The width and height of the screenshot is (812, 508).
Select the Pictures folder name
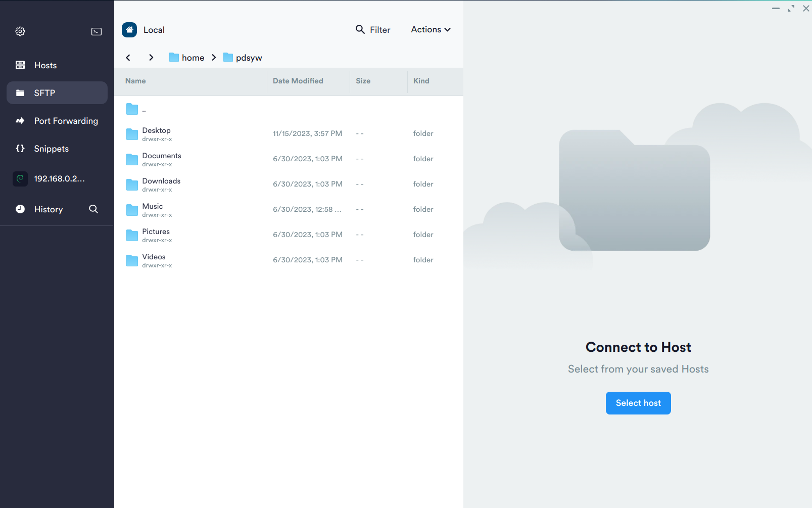click(156, 232)
